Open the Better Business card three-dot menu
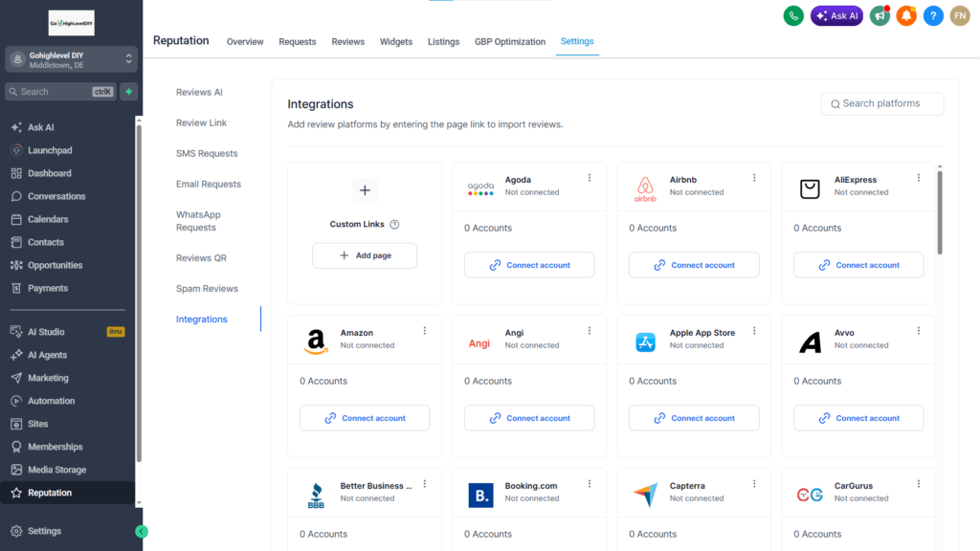Screen dimensions: 980x551 point(424,484)
